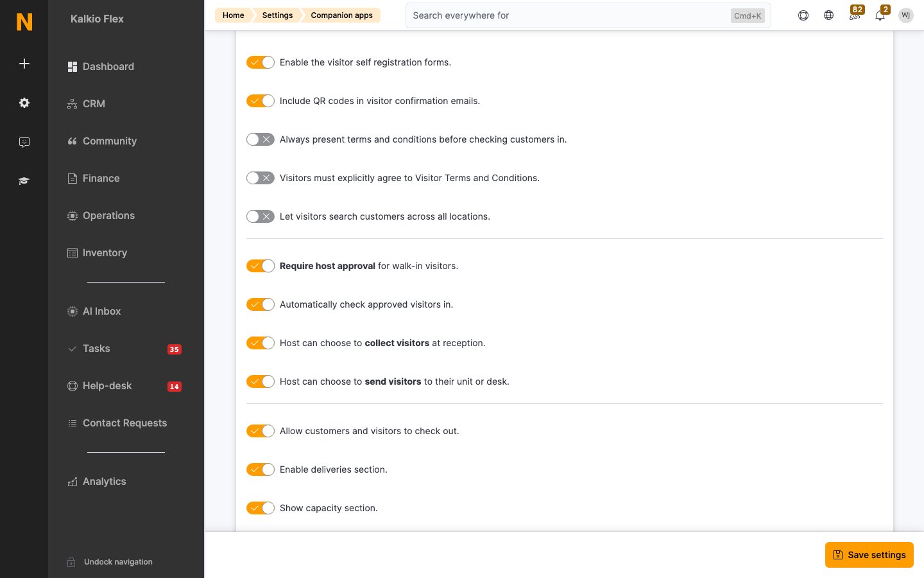
Task: Click the plus add icon in left rail
Action: click(24, 64)
